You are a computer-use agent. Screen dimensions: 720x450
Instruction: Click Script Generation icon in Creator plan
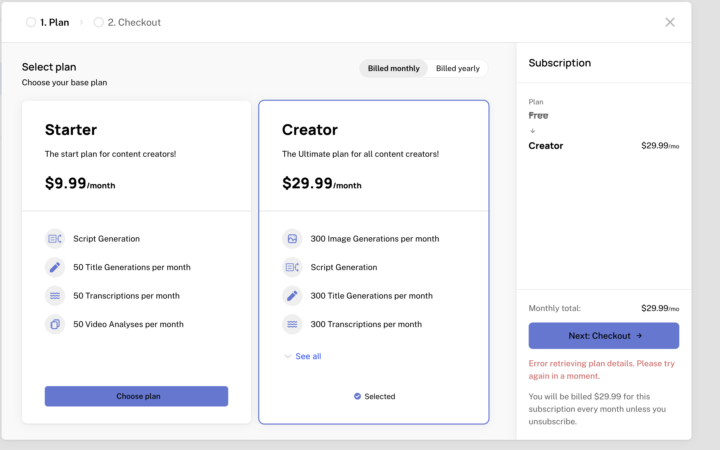[292, 267]
